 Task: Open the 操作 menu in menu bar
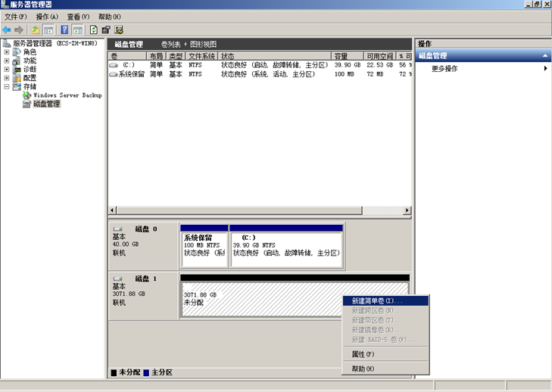(47, 17)
